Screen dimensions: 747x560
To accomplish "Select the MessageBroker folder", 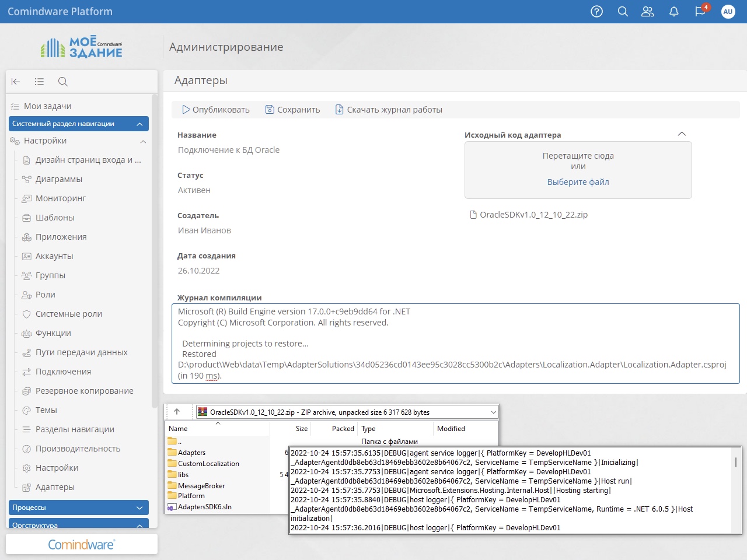I will click(201, 486).
